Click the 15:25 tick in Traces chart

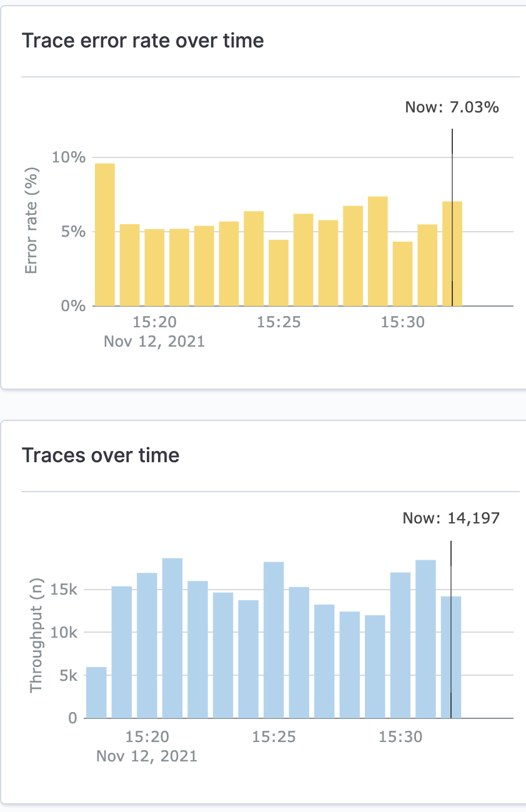[274, 737]
